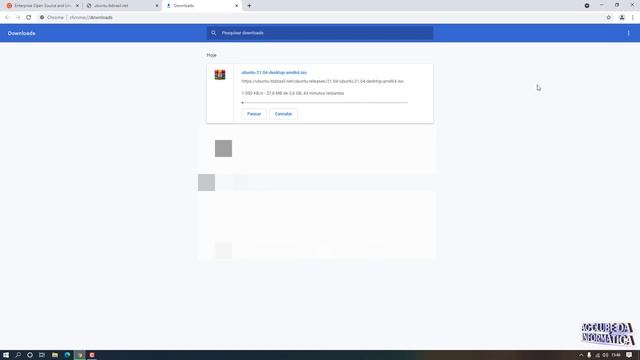Click the Downloads page title
The height and width of the screenshot is (360, 640).
pos(22,33)
